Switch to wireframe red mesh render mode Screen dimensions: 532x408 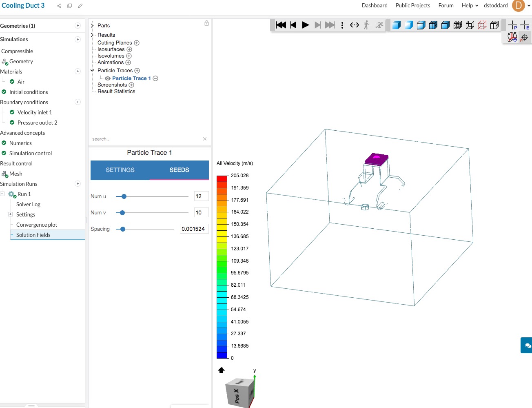click(x=482, y=25)
